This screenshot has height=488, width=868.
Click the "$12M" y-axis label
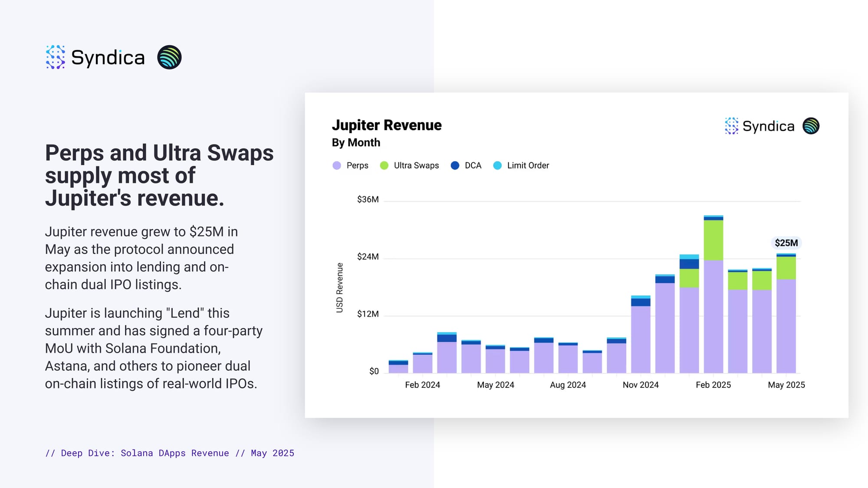pyautogui.click(x=368, y=314)
